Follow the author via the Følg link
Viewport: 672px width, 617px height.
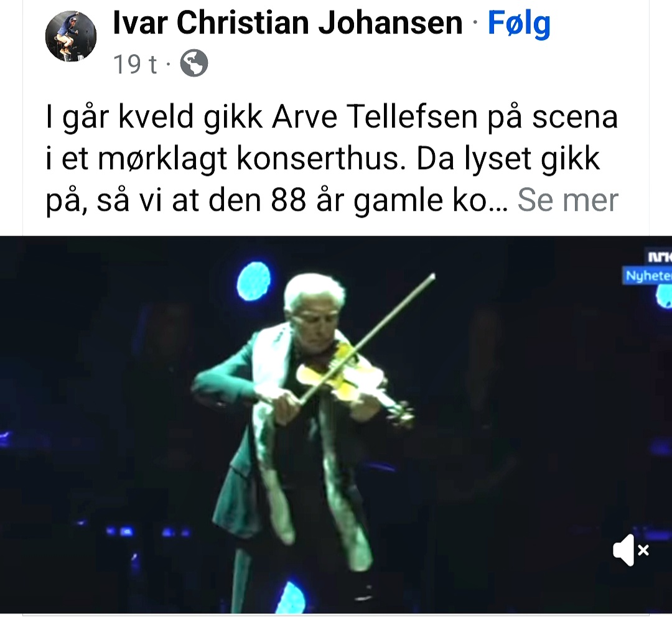coord(519,24)
